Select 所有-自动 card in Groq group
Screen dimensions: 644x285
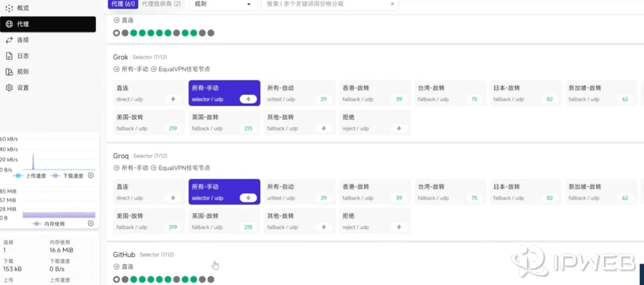300,192
